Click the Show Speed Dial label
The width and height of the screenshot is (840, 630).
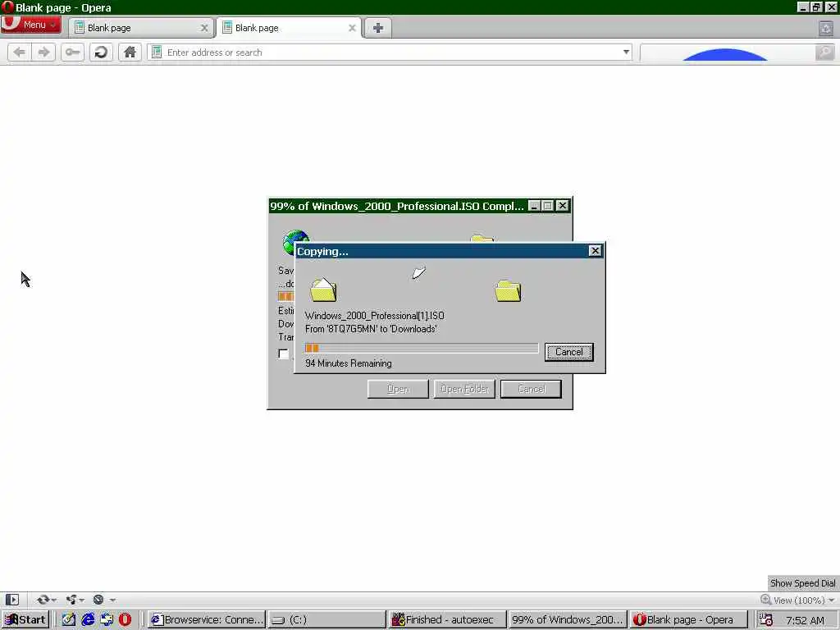pyautogui.click(x=802, y=583)
